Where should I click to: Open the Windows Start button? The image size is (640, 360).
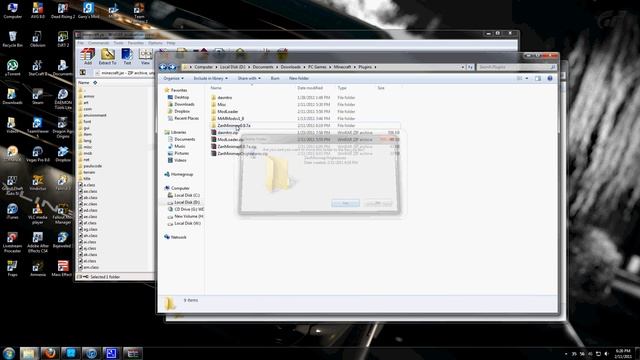[9, 353]
